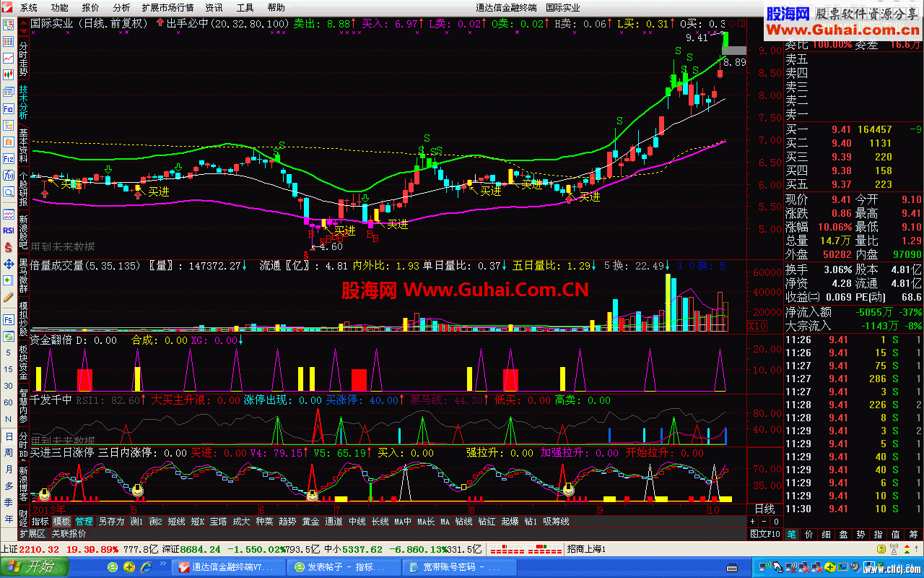This screenshot has width=924, height=578.
Task: Click the yellow upload status bar icon
Action: (881, 549)
